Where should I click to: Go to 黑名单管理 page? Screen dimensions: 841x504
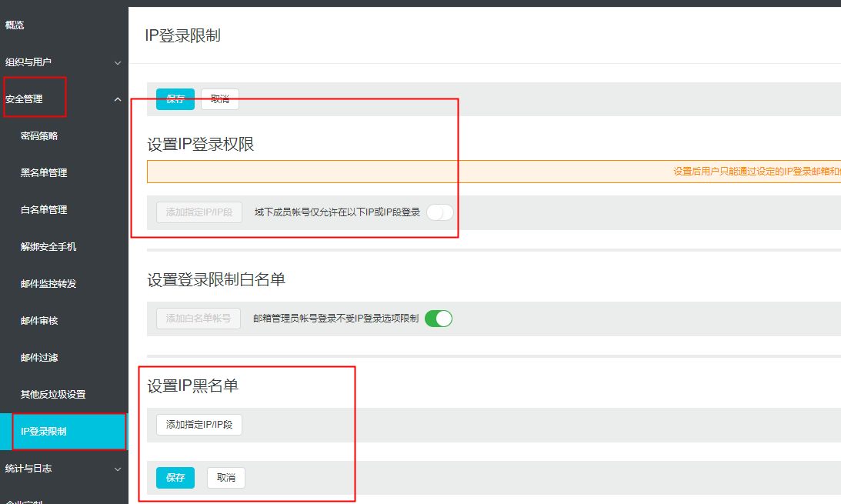tap(44, 173)
